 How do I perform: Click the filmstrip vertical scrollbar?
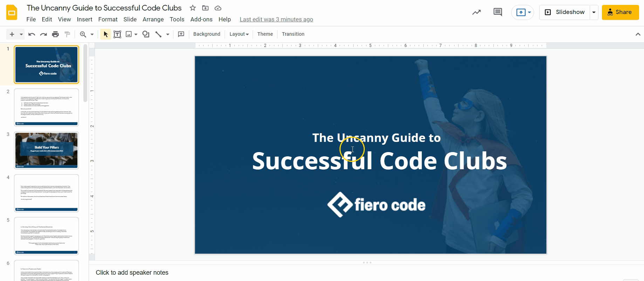[x=85, y=73]
